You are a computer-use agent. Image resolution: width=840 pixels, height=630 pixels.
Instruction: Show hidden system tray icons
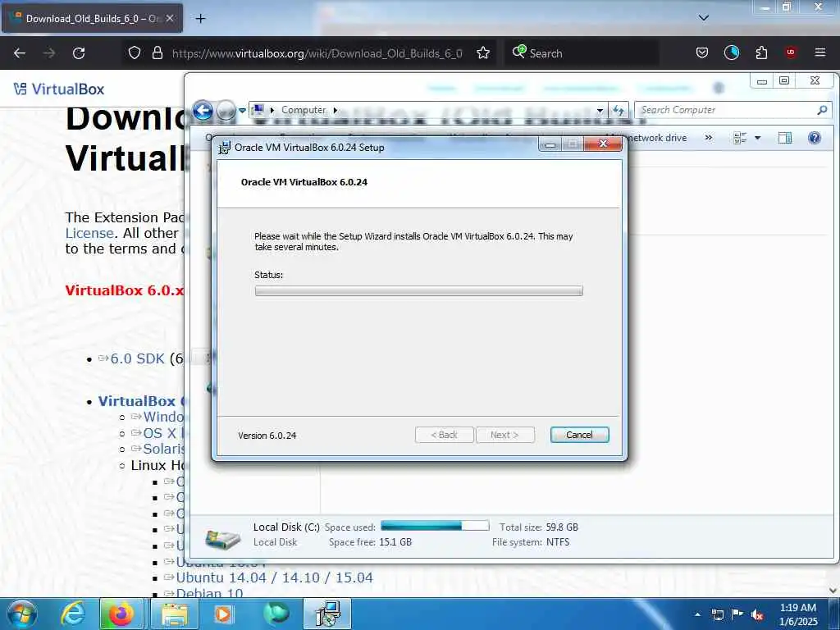point(697,614)
